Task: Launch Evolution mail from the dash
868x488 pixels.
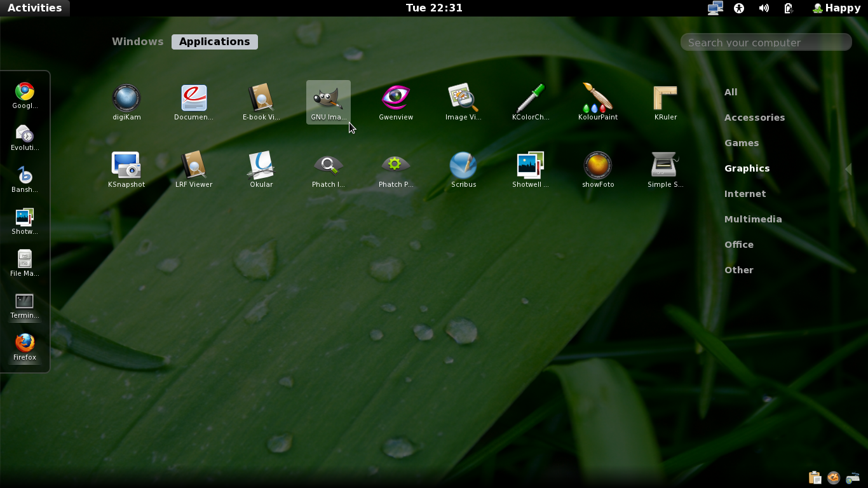Action: (25, 137)
